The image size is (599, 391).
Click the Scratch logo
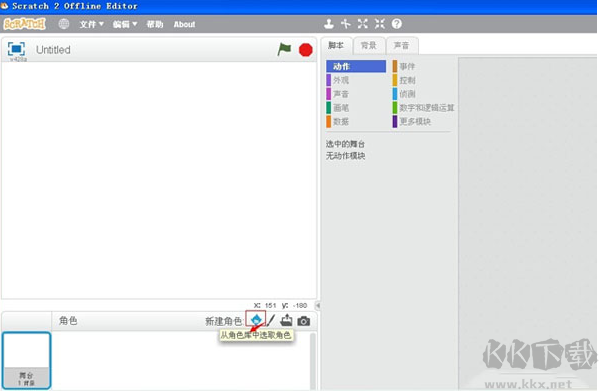click(24, 24)
